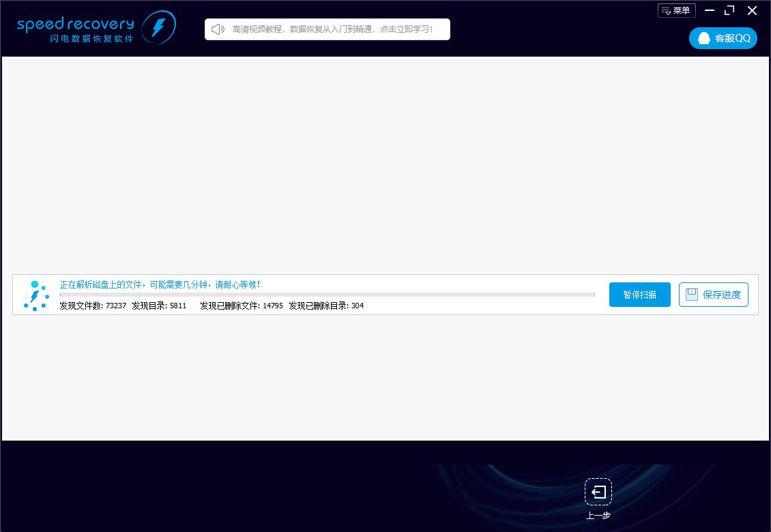Click the QQ penguin icon
The image size is (771, 532).
click(703, 38)
